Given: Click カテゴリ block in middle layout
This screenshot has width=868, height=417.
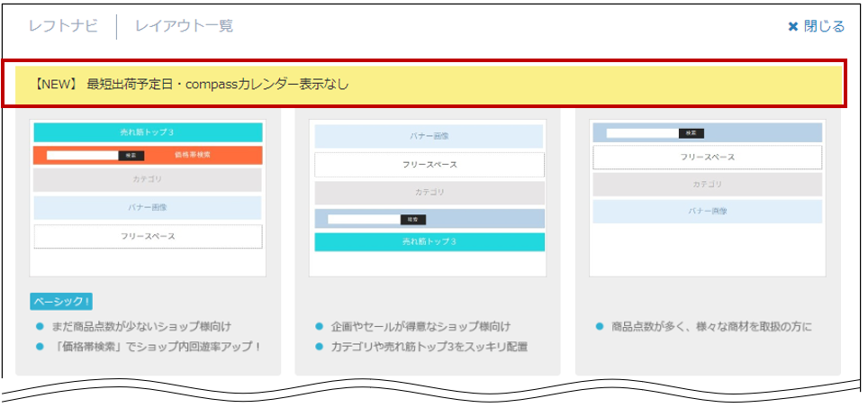Looking at the screenshot, I should [x=429, y=193].
